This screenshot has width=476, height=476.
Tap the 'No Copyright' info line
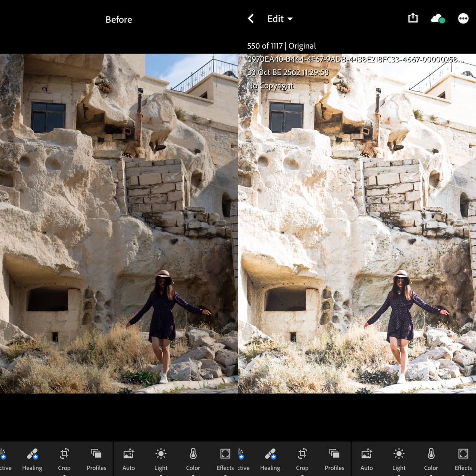tap(270, 86)
